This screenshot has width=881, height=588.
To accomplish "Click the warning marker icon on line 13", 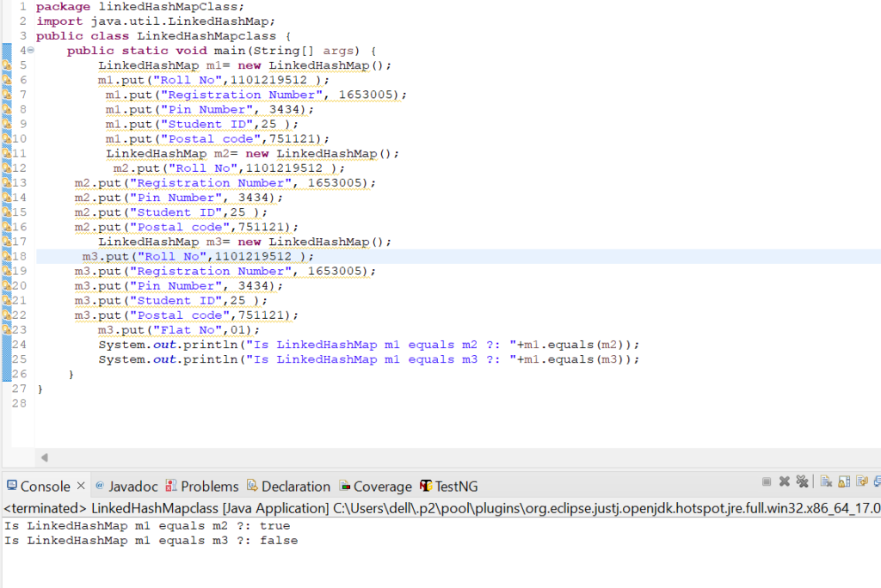I will click(x=7, y=182).
